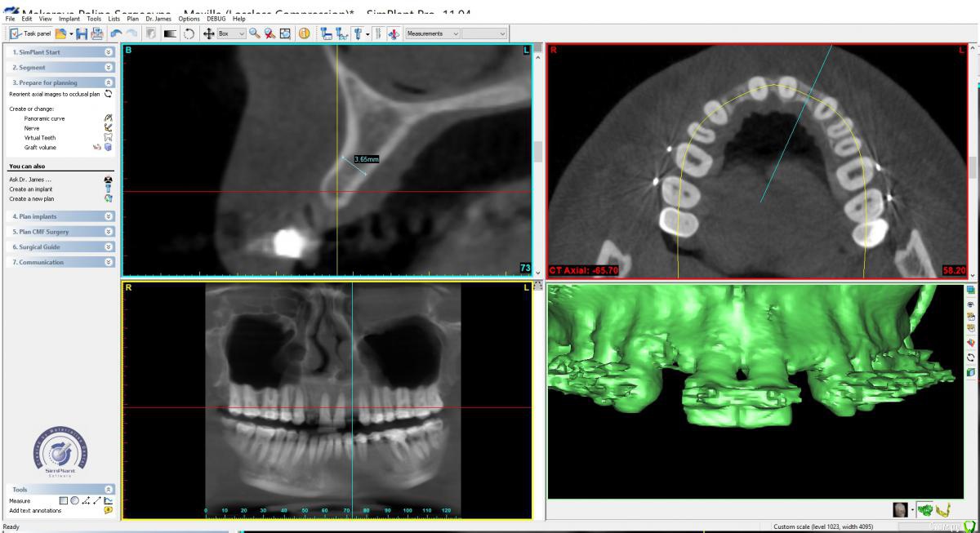Click the Graft volume cube icon
The width and height of the screenshot is (980, 533).
click(108, 148)
